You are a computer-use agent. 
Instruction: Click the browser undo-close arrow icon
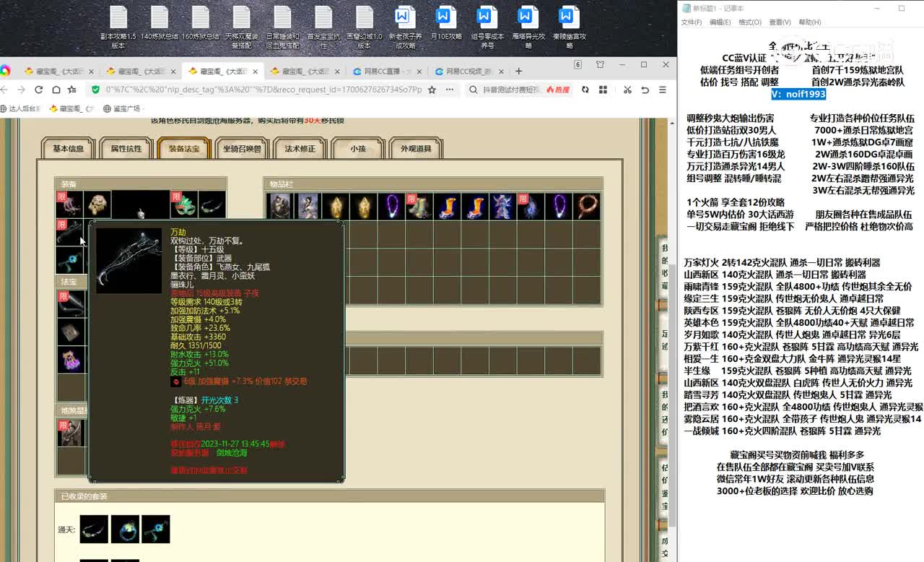(x=645, y=90)
